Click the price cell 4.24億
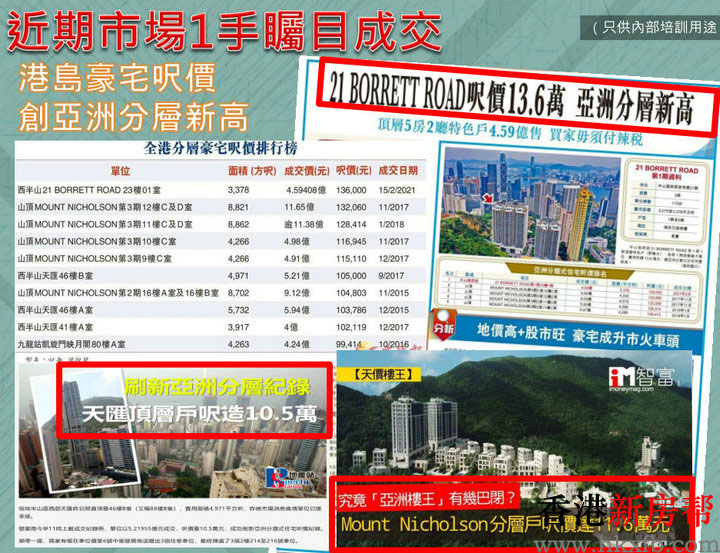Screen dimensions: 720x553 tap(297, 344)
